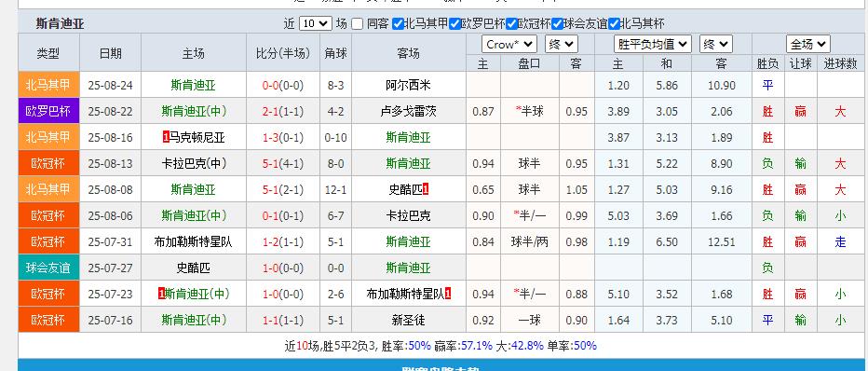Uncheck the 北马其杯 filter checkbox
Screen dimensions: 868x371
614,24
